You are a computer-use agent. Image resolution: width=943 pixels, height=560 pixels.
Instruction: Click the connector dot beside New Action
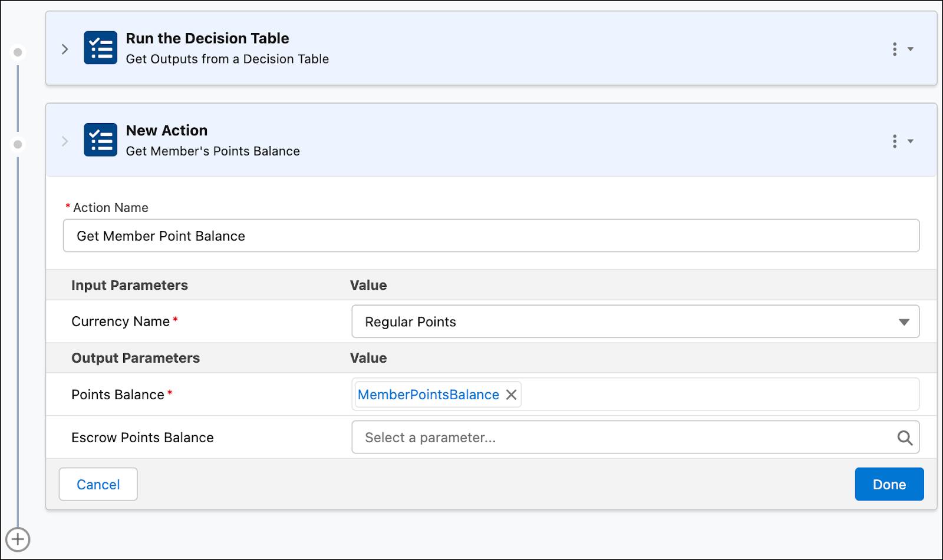(18, 143)
